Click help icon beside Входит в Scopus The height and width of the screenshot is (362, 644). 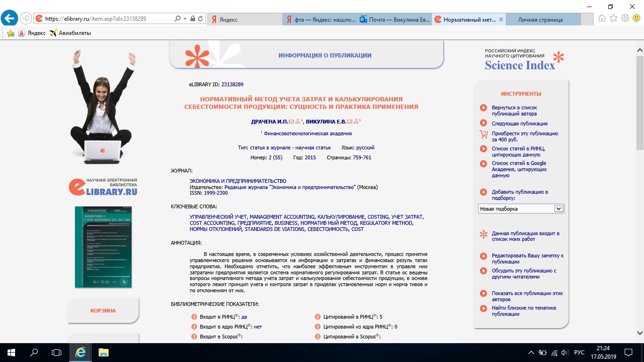[194, 337]
